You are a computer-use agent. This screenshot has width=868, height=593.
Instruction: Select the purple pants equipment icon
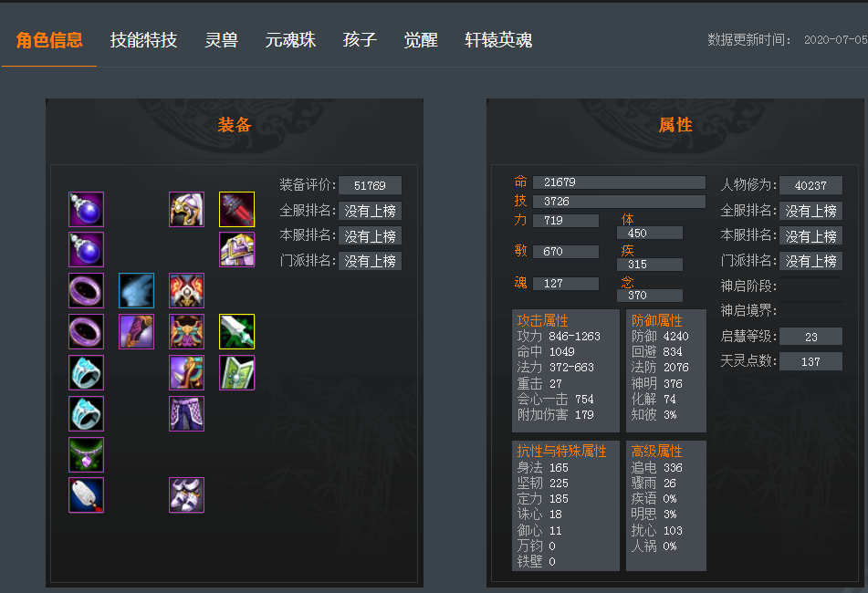[186, 413]
